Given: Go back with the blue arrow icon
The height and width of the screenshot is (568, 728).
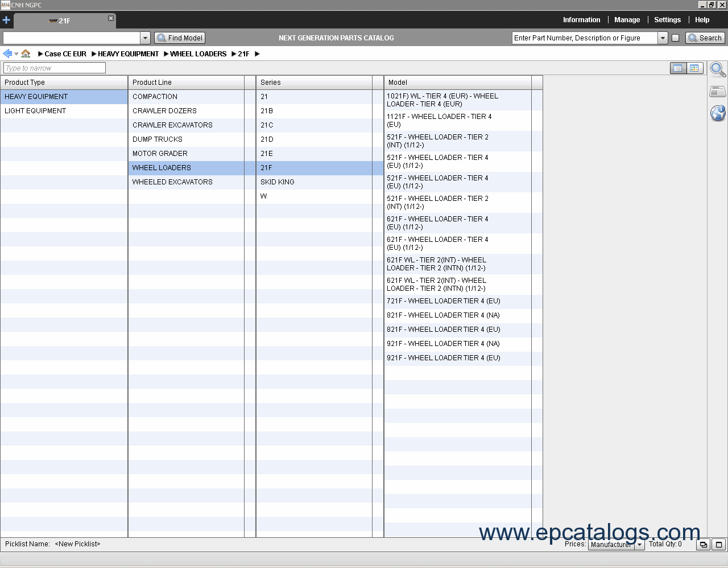Looking at the screenshot, I should point(7,53).
